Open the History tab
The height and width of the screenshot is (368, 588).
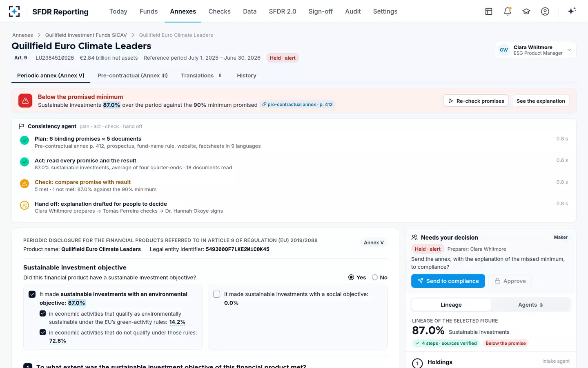(247, 75)
